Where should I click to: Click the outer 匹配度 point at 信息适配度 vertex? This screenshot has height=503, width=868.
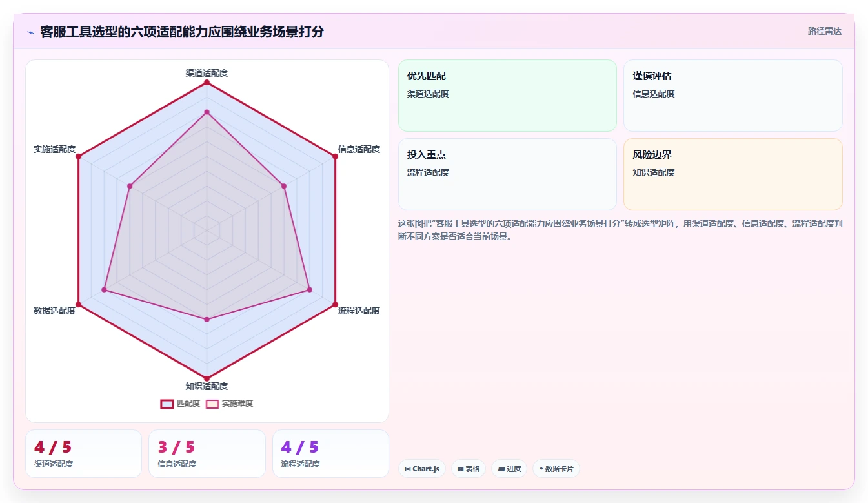335,156
